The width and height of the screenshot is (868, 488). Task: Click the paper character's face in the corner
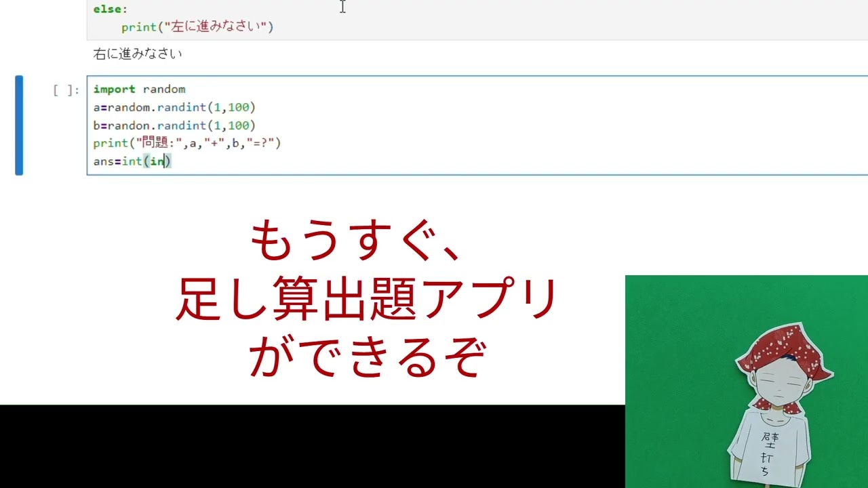pyautogui.click(x=776, y=387)
